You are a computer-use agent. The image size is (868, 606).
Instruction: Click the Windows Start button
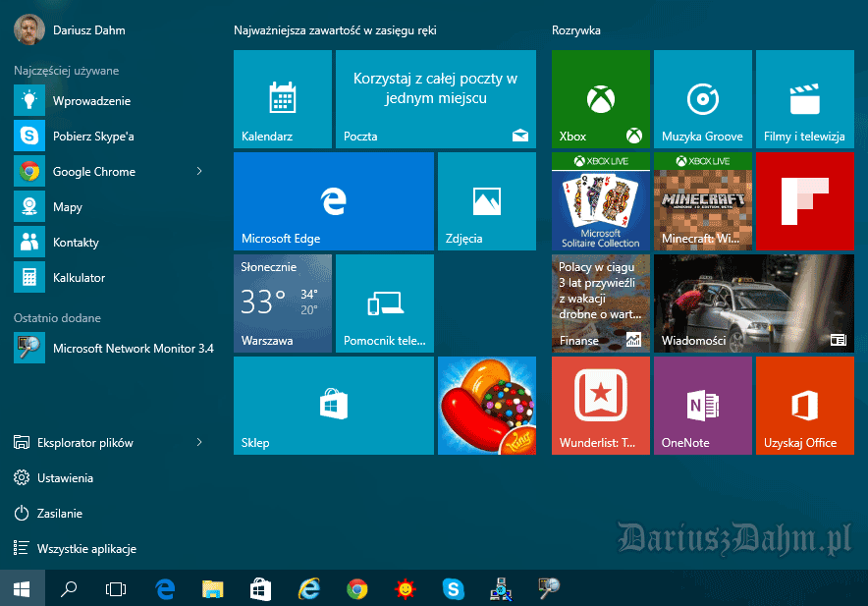[23, 589]
